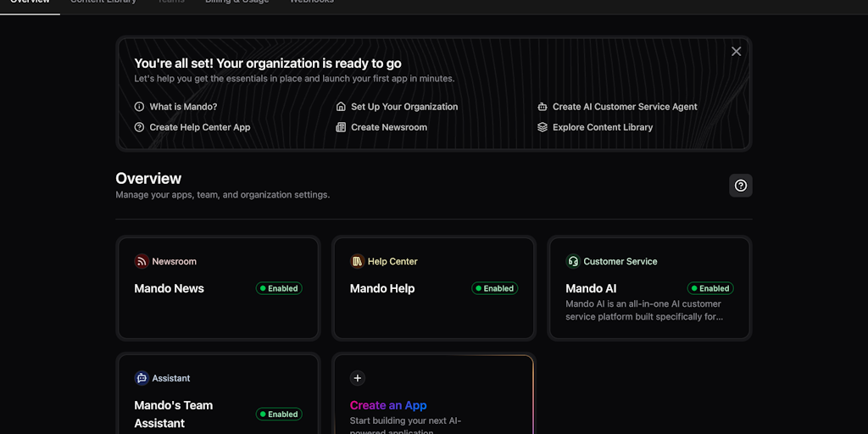Click the Customer Service category label
868x434 pixels.
pos(620,261)
